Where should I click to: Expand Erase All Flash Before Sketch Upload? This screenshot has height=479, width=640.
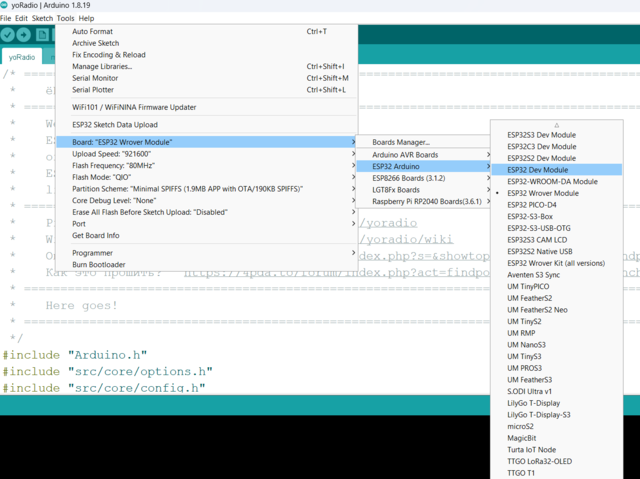207,212
